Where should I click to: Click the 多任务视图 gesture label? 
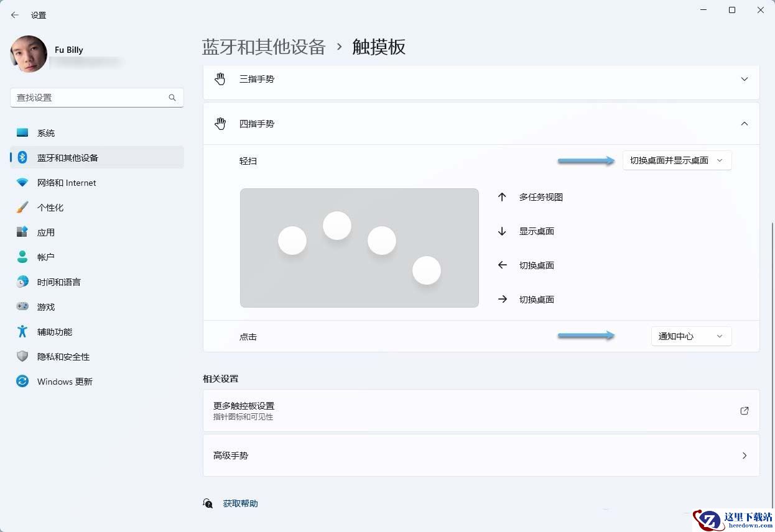pyautogui.click(x=541, y=197)
